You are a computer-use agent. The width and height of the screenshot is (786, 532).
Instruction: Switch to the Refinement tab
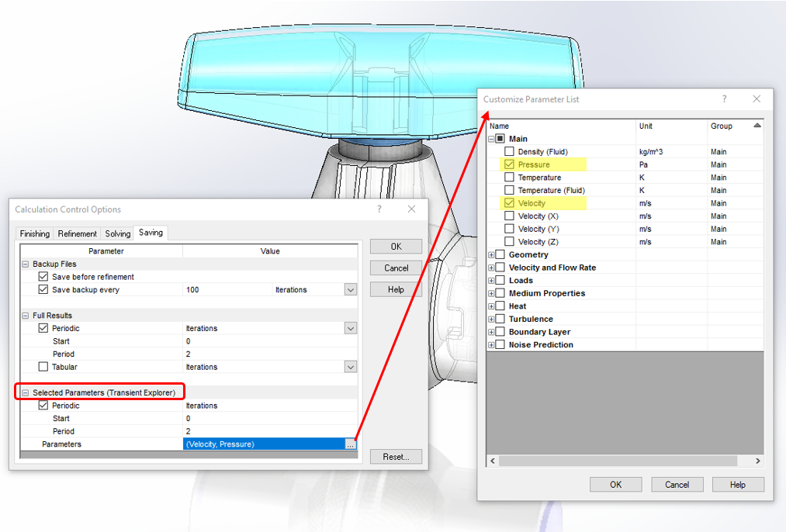[78, 233]
